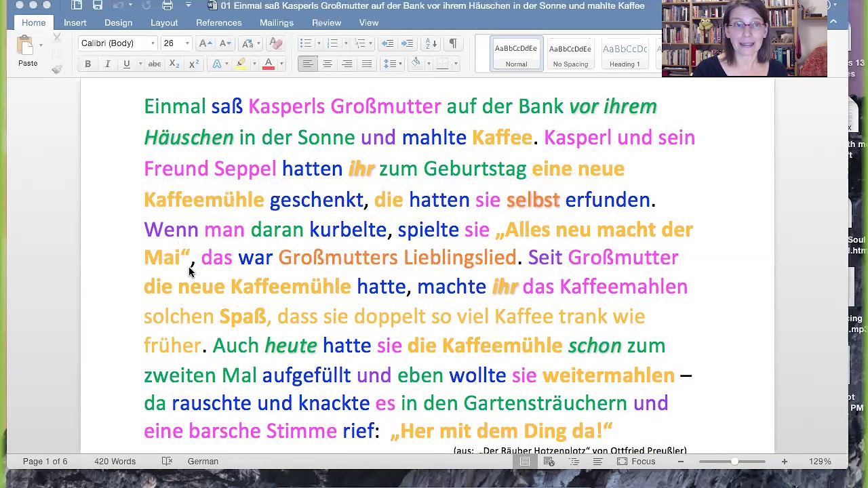The width and height of the screenshot is (868, 488).
Task: Apply the Normal style
Action: click(x=516, y=54)
